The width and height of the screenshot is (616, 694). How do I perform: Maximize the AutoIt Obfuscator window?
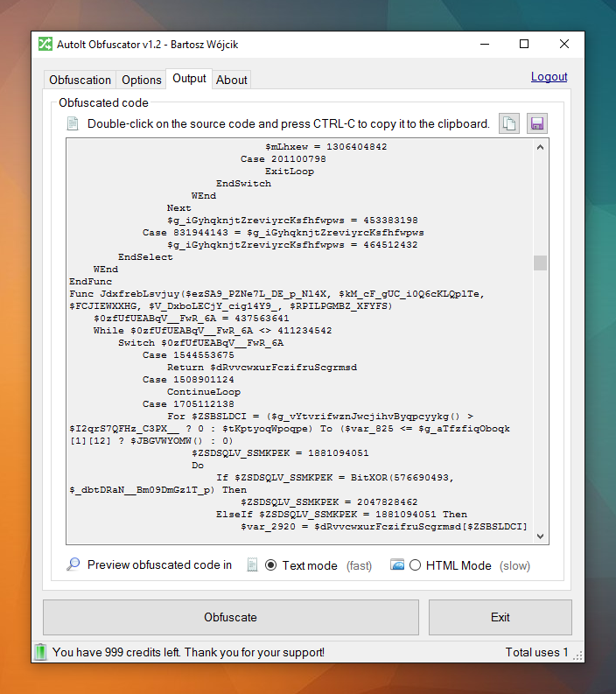click(x=524, y=44)
